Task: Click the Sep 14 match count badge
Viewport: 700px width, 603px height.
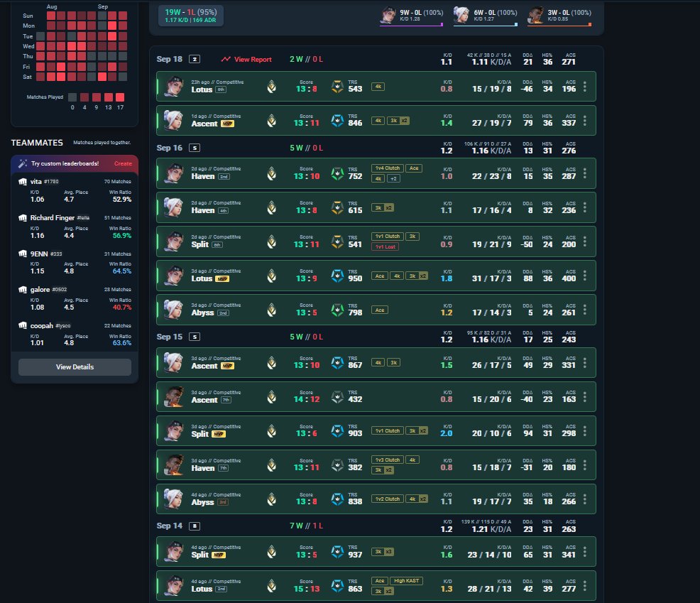Action: click(195, 526)
